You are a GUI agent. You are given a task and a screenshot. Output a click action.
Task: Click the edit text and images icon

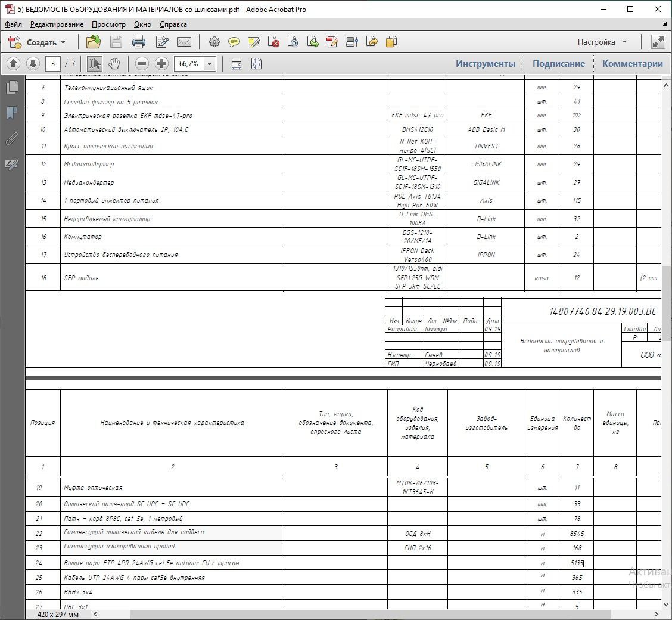(332, 42)
